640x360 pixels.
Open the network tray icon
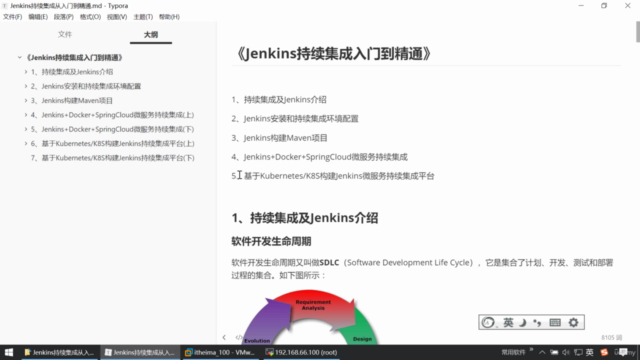click(x=554, y=352)
